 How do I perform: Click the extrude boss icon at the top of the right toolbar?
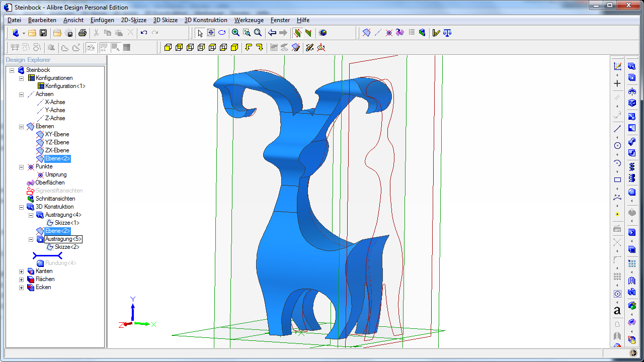coord(632,66)
